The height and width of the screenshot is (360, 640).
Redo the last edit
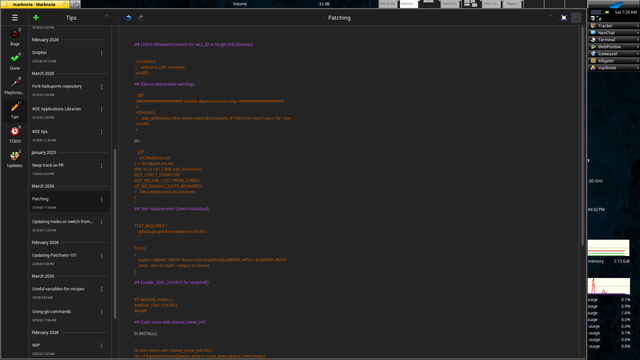pos(141,18)
